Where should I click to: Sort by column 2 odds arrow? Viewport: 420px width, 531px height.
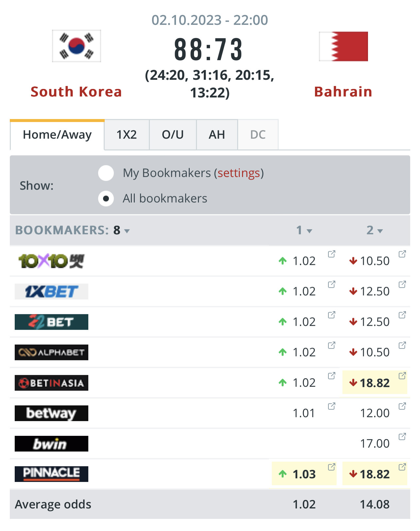tap(380, 231)
